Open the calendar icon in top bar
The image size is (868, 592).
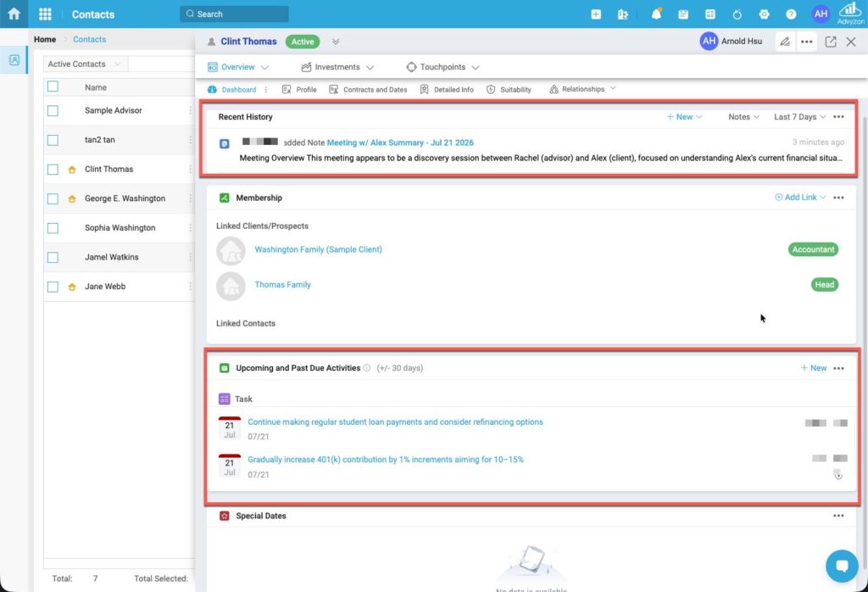[683, 14]
